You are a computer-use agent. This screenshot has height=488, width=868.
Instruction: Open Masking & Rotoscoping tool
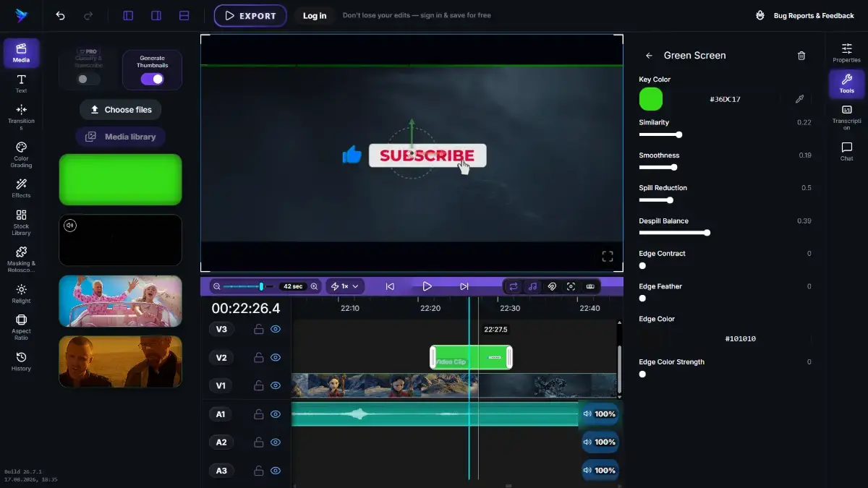[x=21, y=260]
